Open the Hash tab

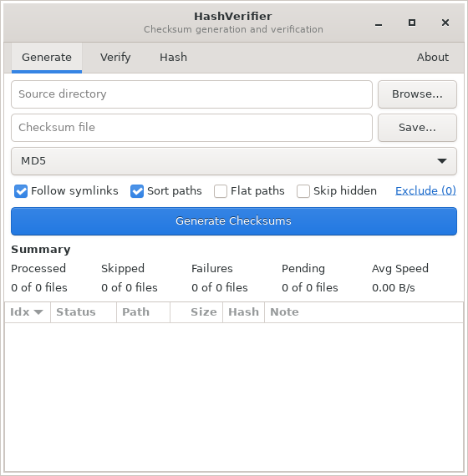click(173, 58)
